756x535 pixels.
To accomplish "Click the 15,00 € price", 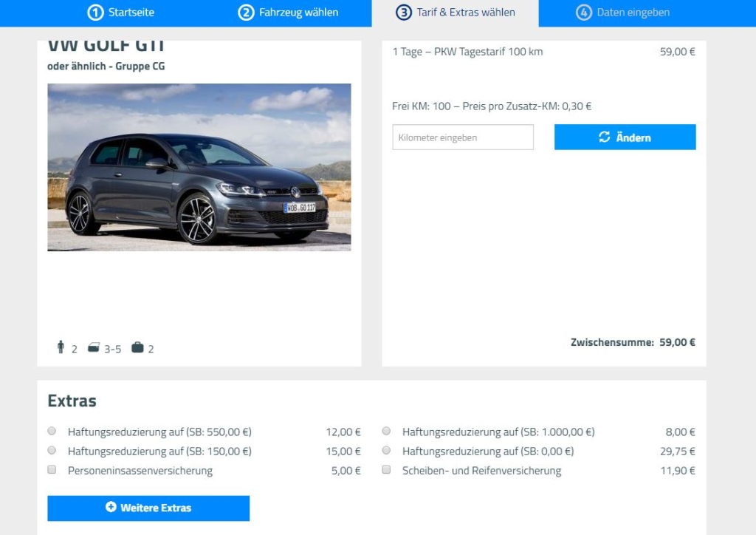I will 343,451.
